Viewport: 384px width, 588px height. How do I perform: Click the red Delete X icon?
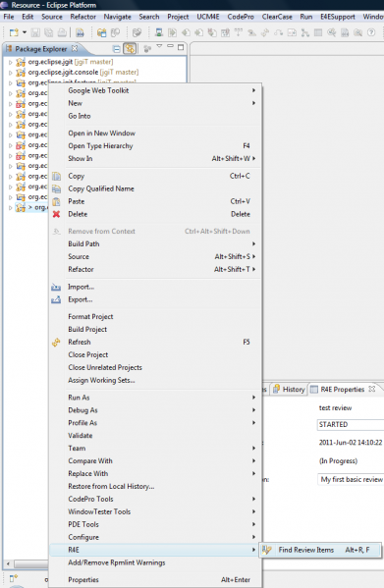point(56,214)
